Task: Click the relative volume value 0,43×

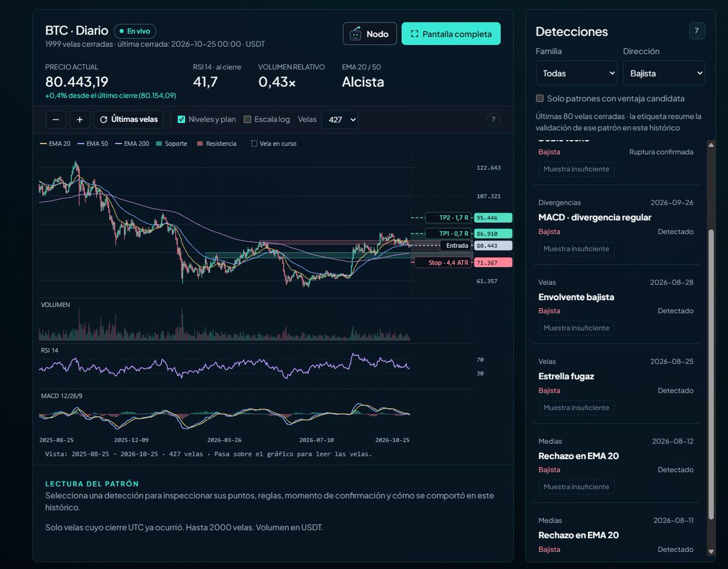Action: (x=277, y=82)
